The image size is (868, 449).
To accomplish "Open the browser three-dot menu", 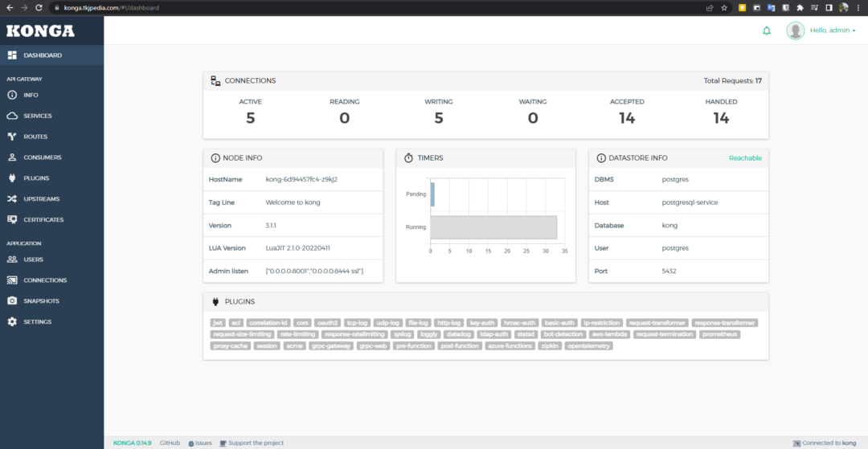I will pyautogui.click(x=858, y=7).
